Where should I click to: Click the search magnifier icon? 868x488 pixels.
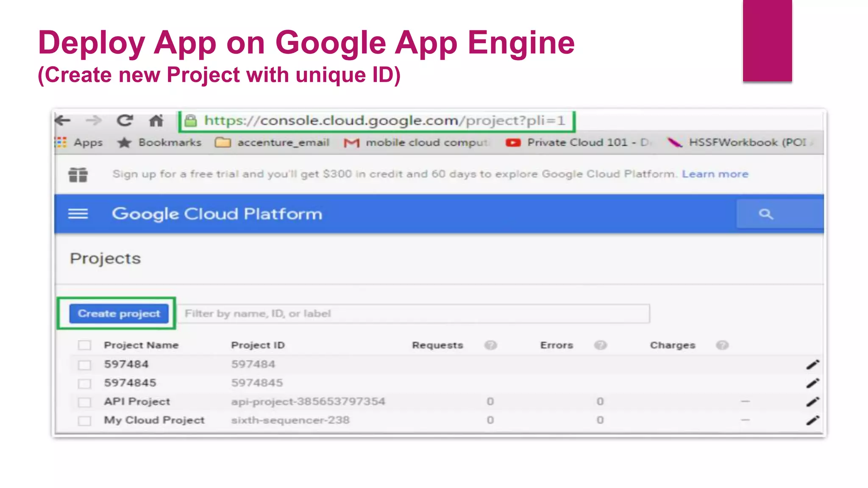(x=765, y=214)
